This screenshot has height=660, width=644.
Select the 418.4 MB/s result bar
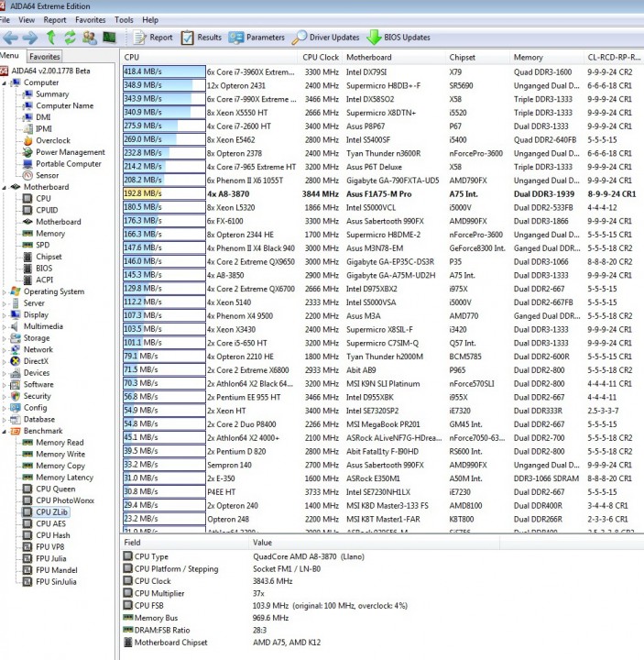tap(164, 71)
